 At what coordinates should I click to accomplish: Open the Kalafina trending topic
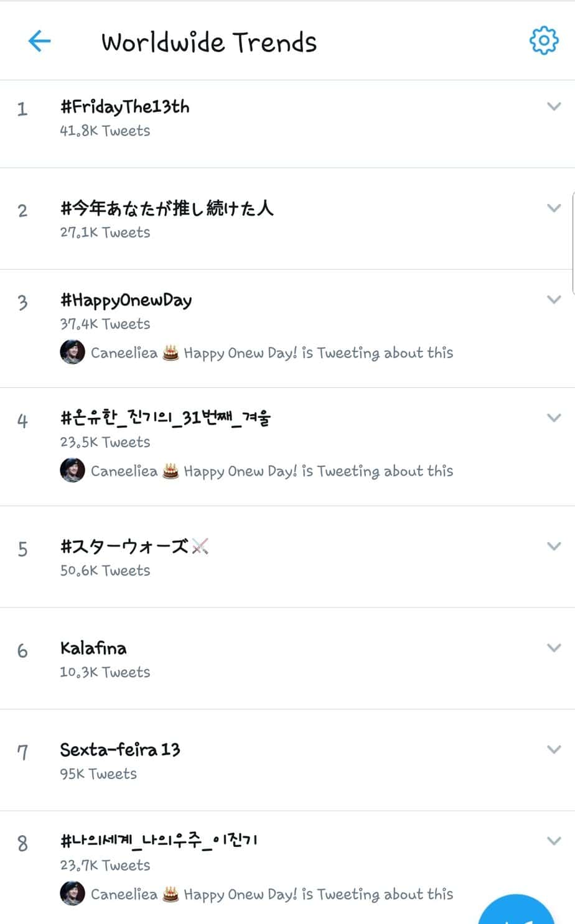(x=93, y=649)
